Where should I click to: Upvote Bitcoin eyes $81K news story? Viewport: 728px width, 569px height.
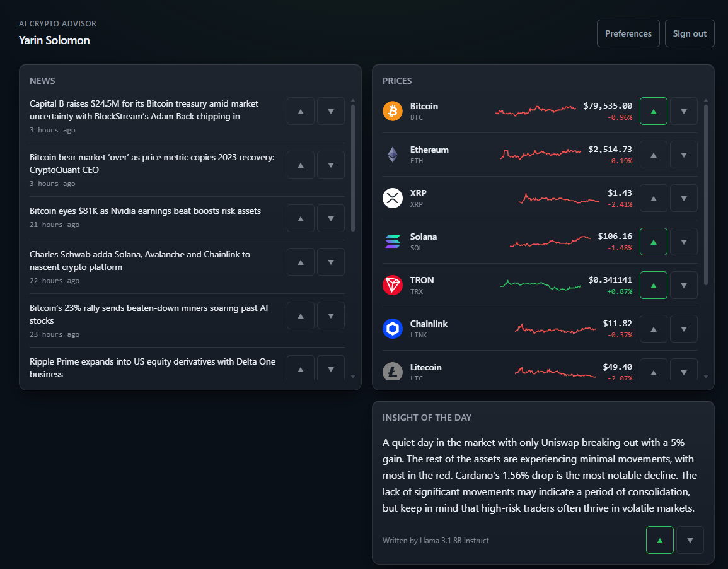tap(301, 218)
